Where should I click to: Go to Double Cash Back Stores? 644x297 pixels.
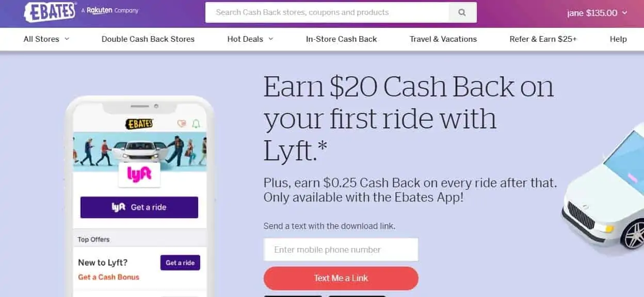[x=148, y=39]
